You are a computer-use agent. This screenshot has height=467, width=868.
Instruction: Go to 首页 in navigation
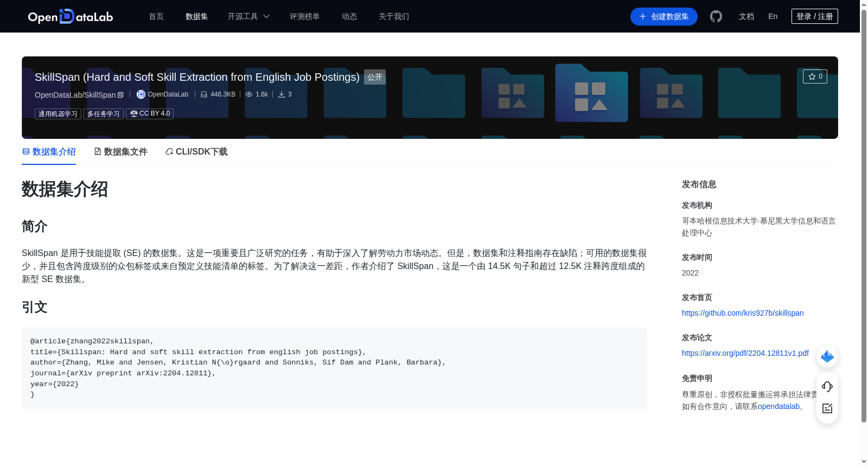156,16
